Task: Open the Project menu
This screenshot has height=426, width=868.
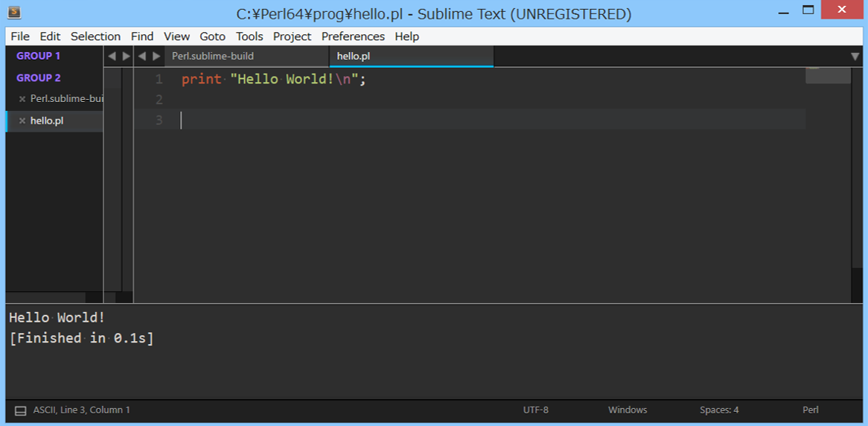Action: (293, 36)
